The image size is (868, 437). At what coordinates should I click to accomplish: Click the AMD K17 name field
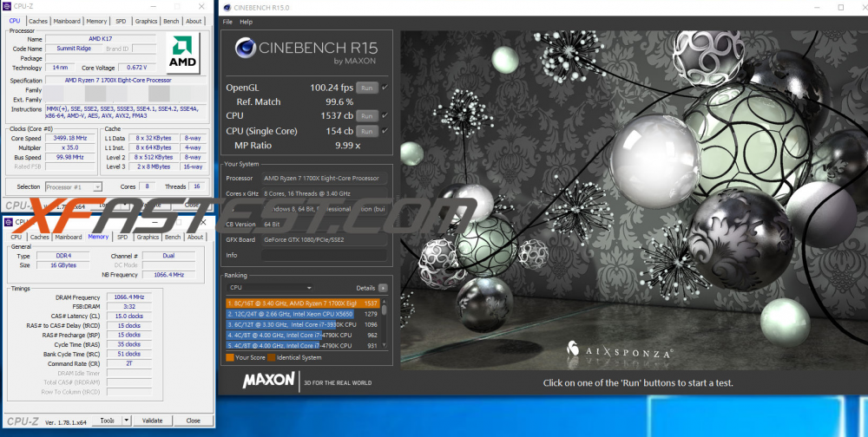[x=102, y=39]
